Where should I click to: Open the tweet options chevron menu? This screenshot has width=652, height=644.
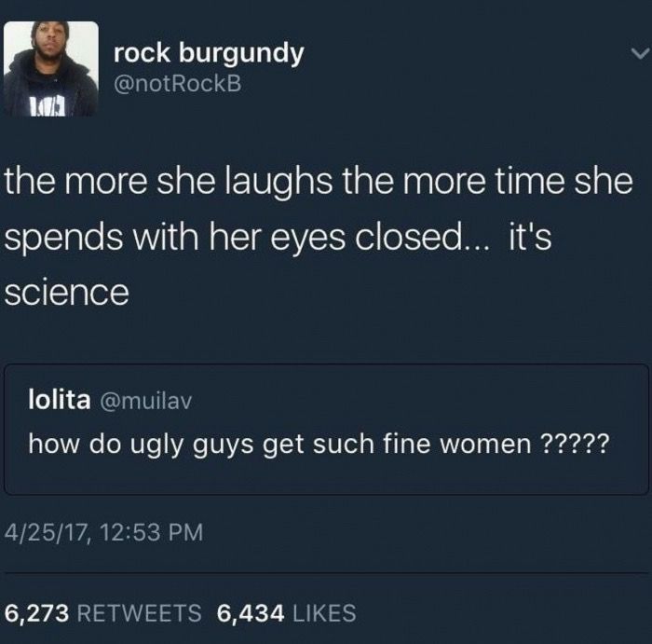tap(640, 53)
